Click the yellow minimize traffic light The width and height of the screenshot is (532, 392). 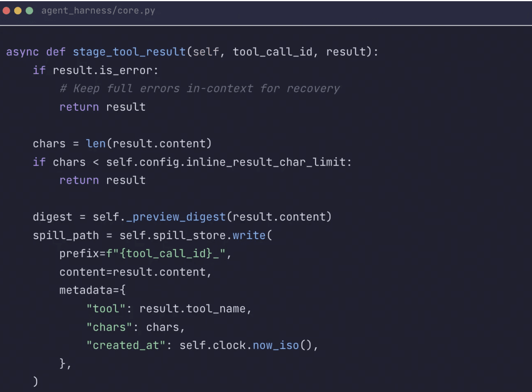[x=17, y=11]
